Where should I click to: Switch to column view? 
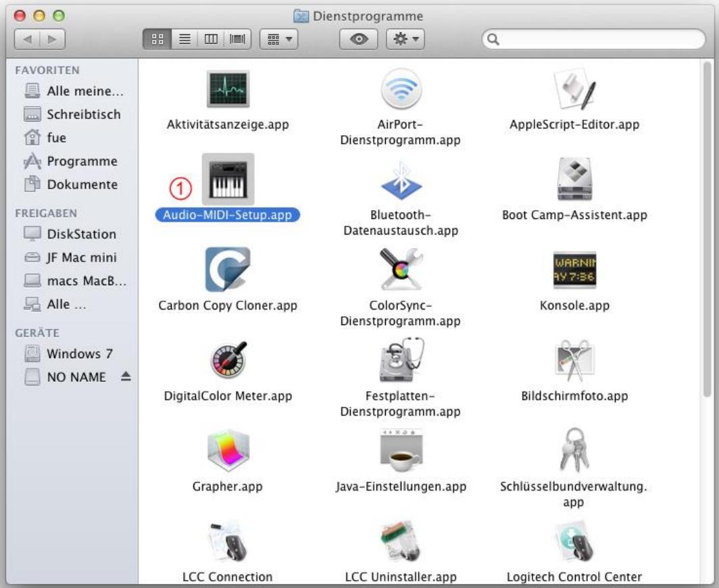(x=211, y=39)
